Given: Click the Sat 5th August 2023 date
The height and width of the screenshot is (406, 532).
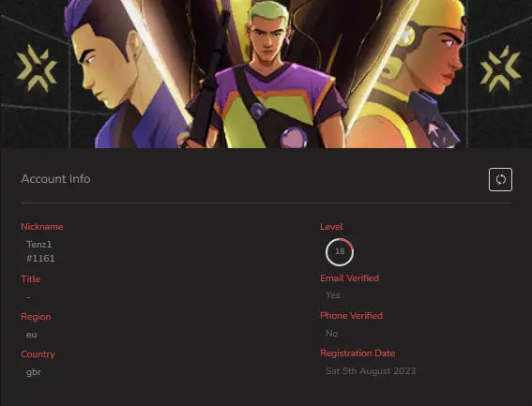Looking at the screenshot, I should coord(371,371).
